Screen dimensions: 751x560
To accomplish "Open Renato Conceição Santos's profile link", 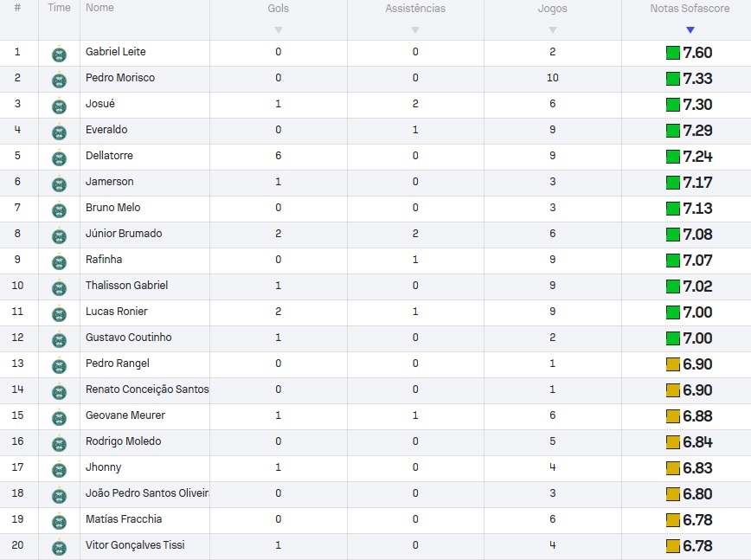I will click(147, 389).
